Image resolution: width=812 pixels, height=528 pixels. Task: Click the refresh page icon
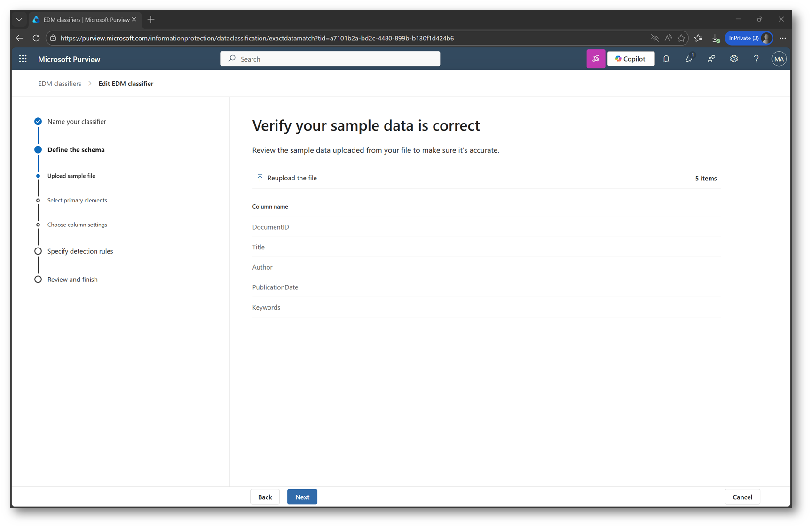36,38
